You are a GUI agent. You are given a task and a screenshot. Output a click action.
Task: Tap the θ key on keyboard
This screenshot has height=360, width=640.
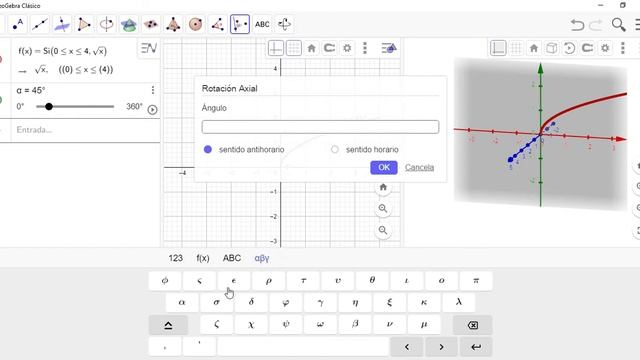(x=372, y=281)
